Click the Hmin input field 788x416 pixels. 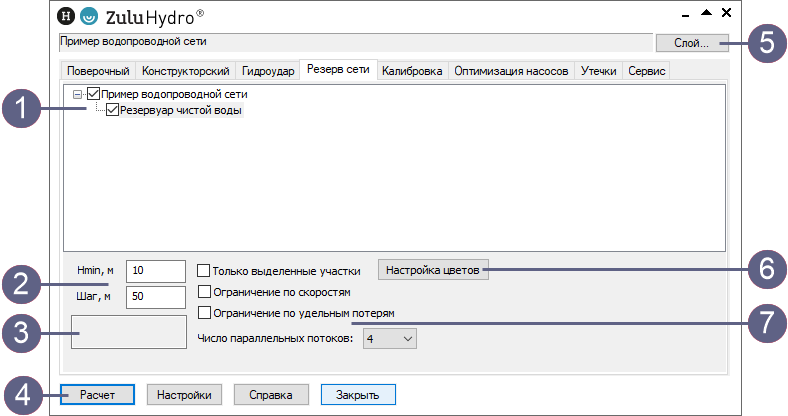(x=155, y=271)
